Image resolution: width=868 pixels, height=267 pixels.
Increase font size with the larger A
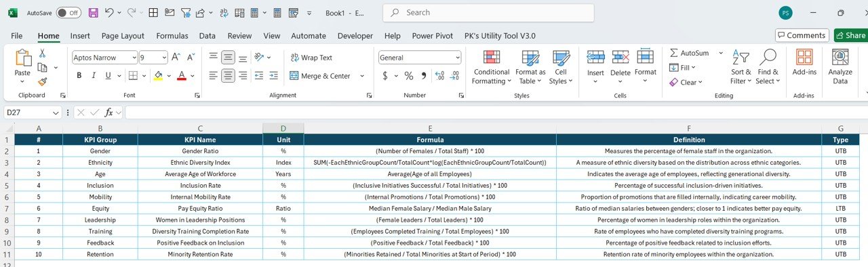click(176, 58)
